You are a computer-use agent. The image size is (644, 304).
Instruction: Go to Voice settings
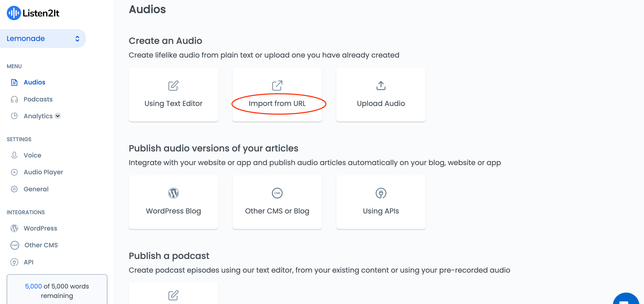pyautogui.click(x=32, y=155)
